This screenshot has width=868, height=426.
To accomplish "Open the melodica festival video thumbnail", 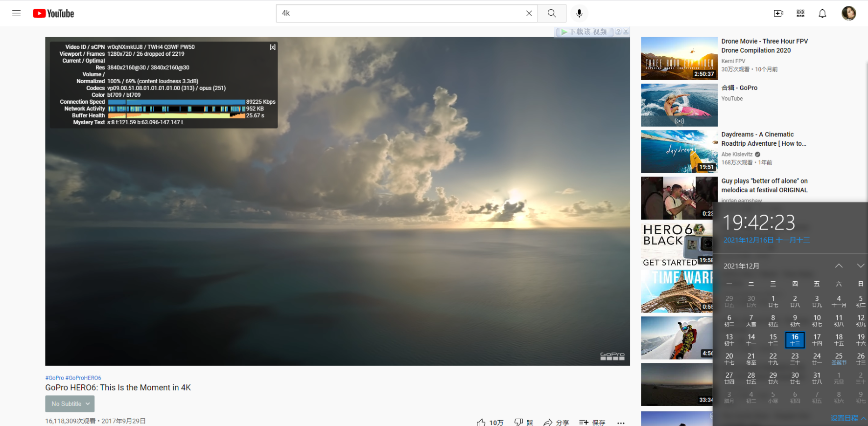I will 679,198.
